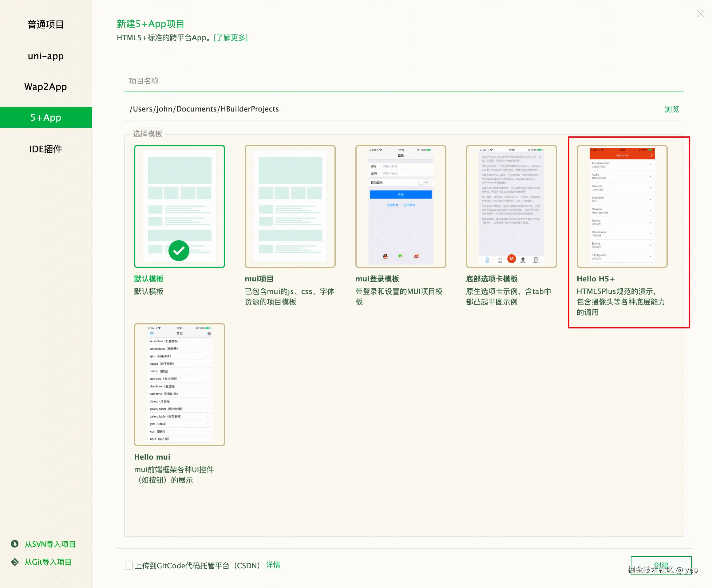This screenshot has width=712, height=588.
Task: Select the mui项目 template thumbnail
Action: coord(290,206)
